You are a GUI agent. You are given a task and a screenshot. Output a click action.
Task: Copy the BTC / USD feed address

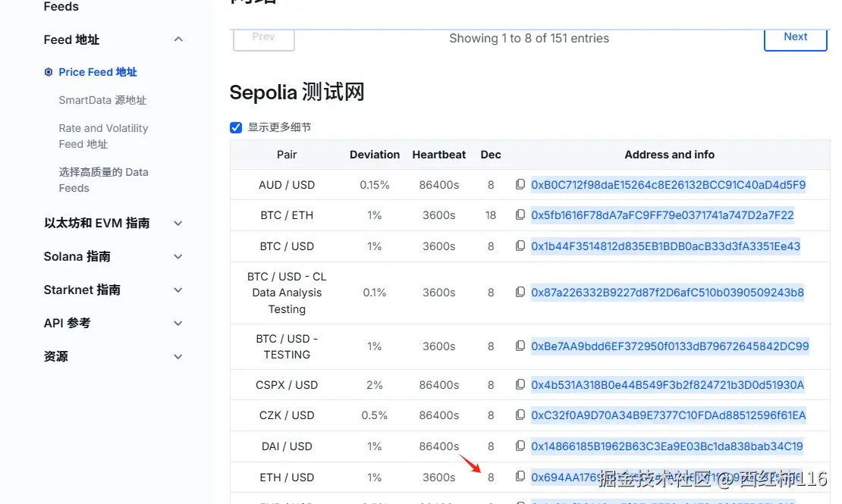[520, 246]
